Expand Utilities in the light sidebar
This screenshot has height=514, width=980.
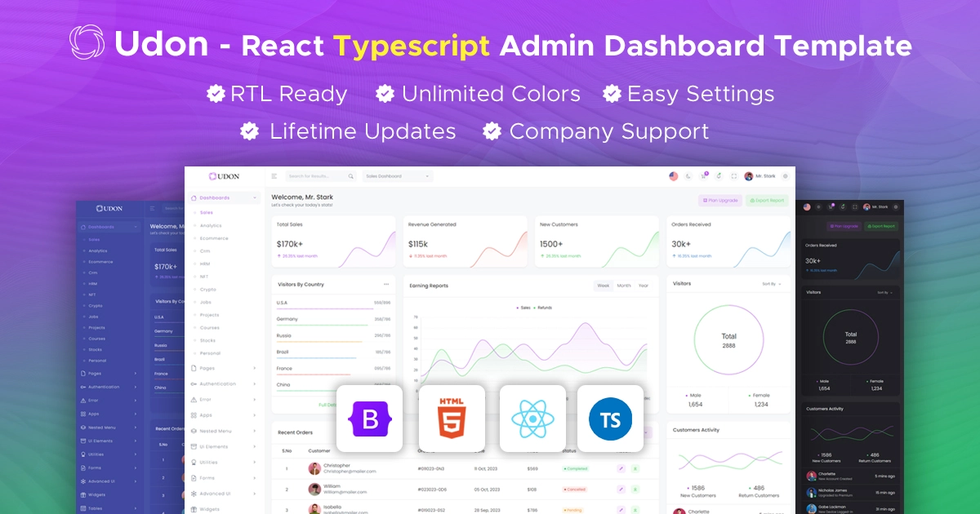[x=254, y=463]
